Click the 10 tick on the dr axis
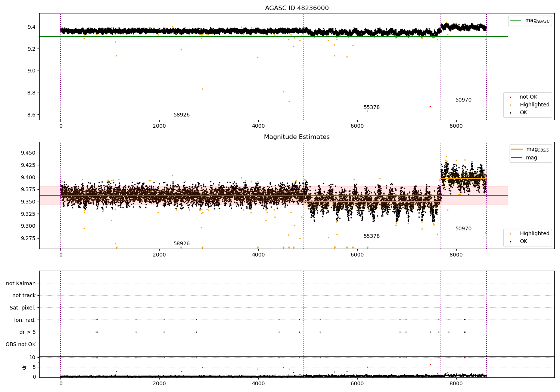 pos(32,358)
